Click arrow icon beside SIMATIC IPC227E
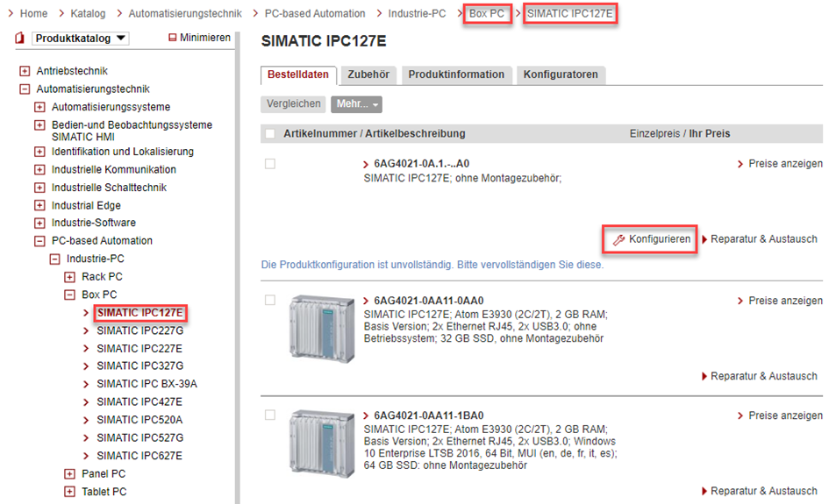The width and height of the screenshot is (829, 504). tap(86, 349)
